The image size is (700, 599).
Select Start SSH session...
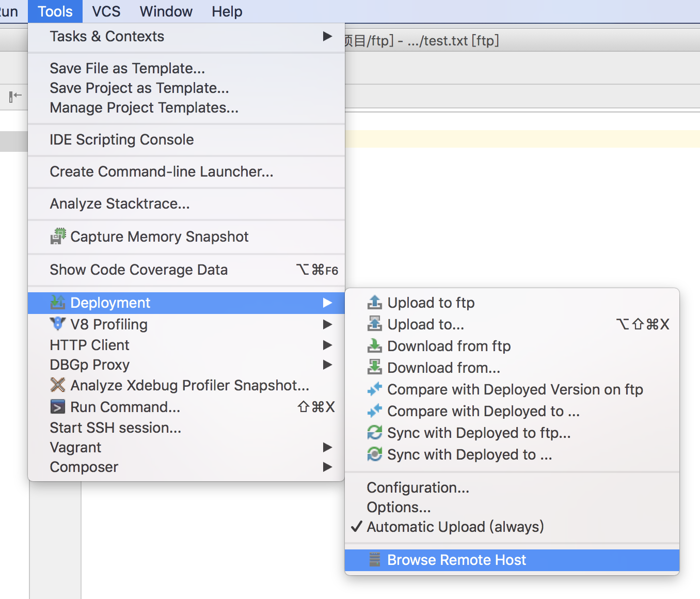click(186, 428)
